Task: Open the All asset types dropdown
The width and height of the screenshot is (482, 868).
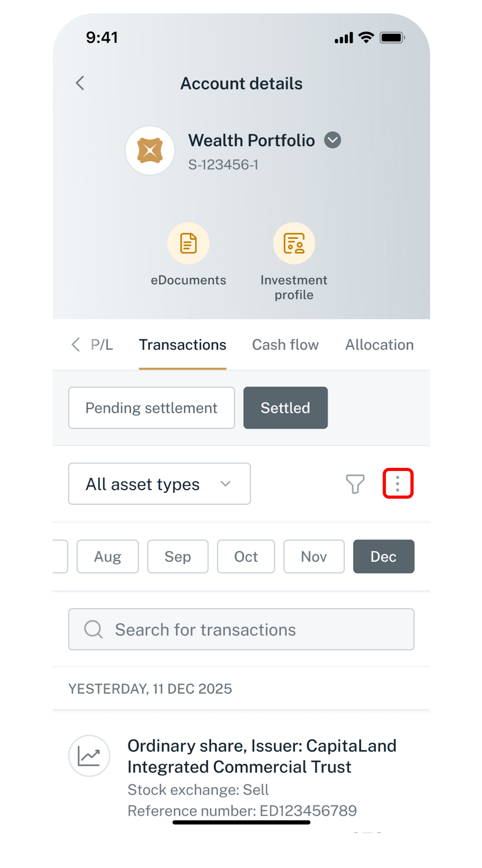Action: tap(159, 484)
